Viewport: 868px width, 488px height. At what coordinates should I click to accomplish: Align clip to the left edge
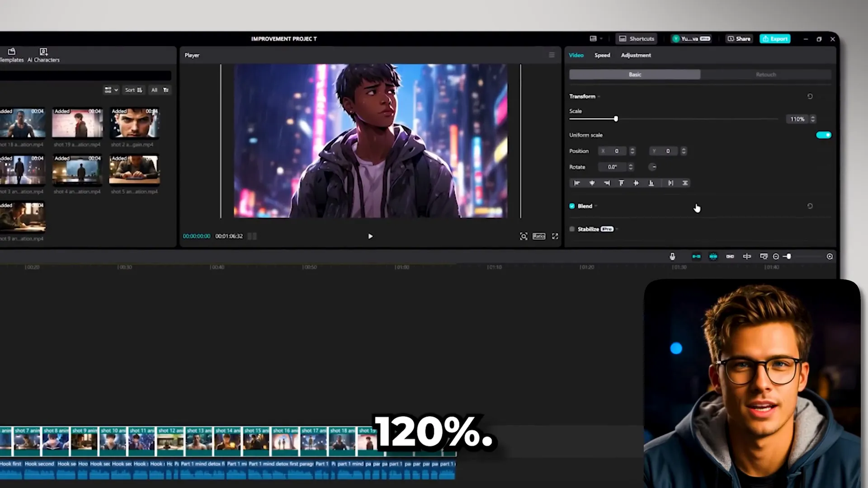click(x=577, y=183)
